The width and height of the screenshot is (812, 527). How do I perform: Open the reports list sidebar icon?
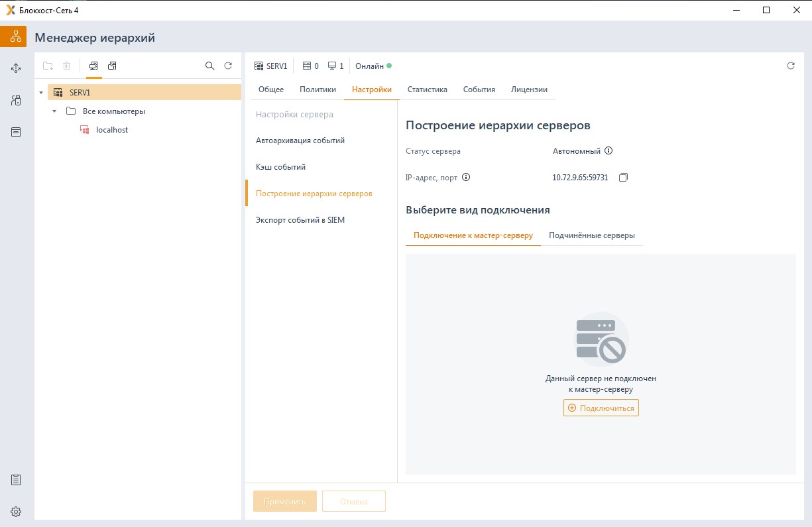[x=16, y=480]
